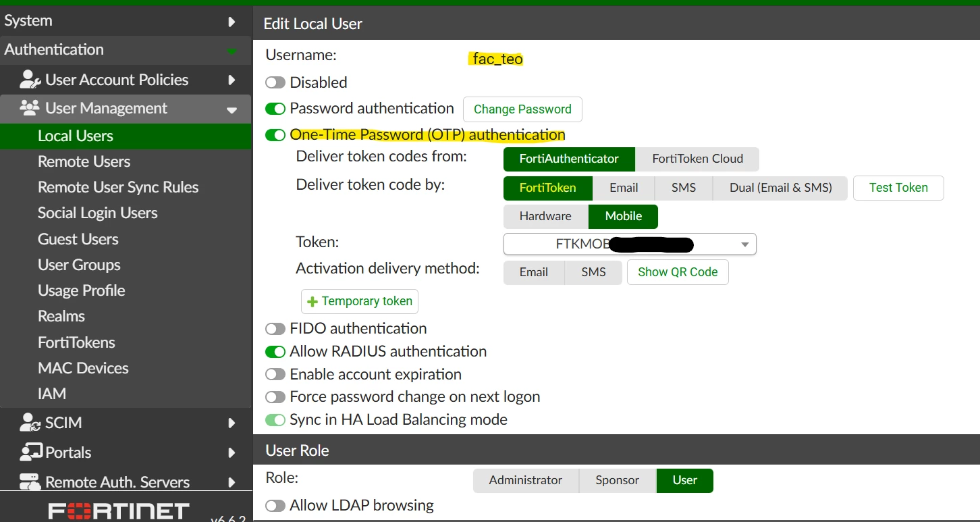980x522 pixels.
Task: Click the Fortinet logo
Action: (119, 511)
